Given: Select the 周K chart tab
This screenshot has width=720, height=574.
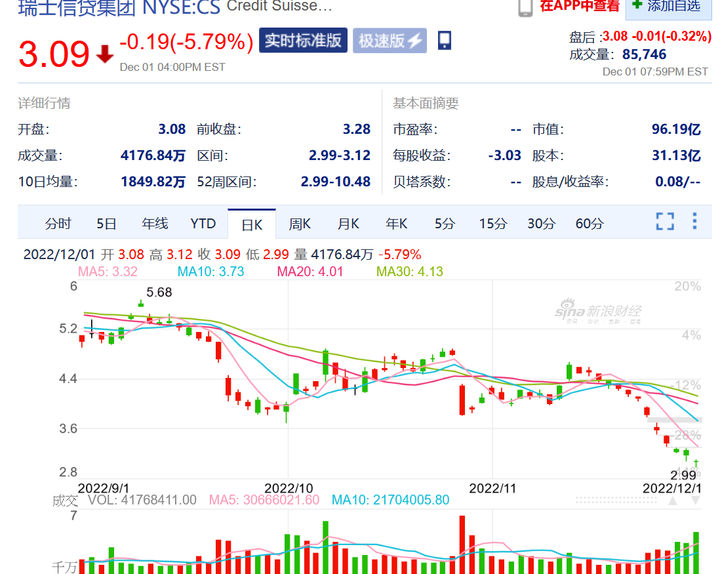Looking at the screenshot, I should [299, 224].
